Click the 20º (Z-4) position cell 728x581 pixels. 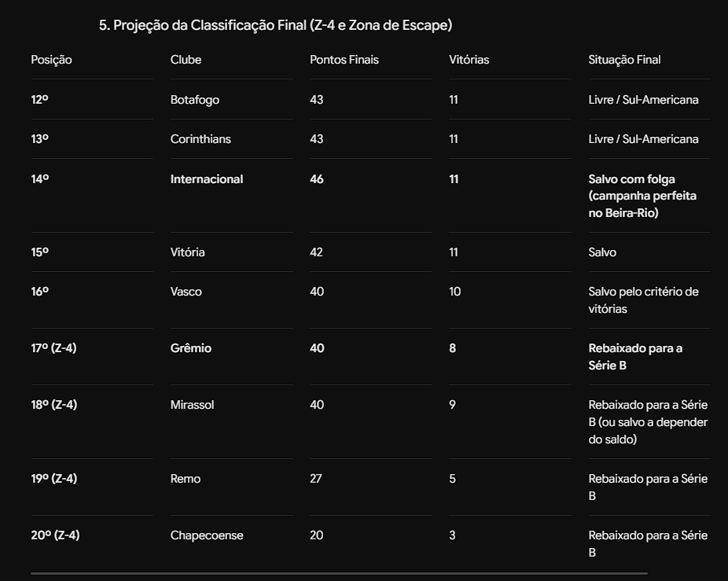(x=55, y=535)
